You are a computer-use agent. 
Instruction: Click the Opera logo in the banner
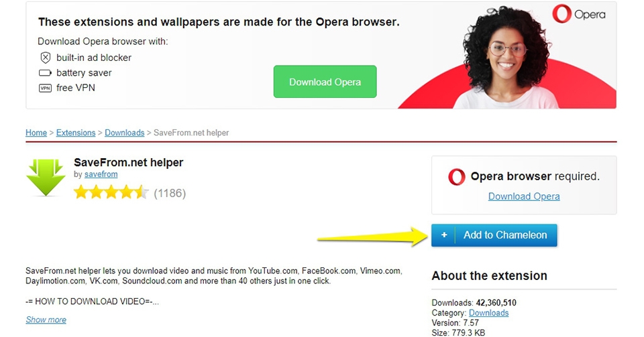click(x=579, y=14)
